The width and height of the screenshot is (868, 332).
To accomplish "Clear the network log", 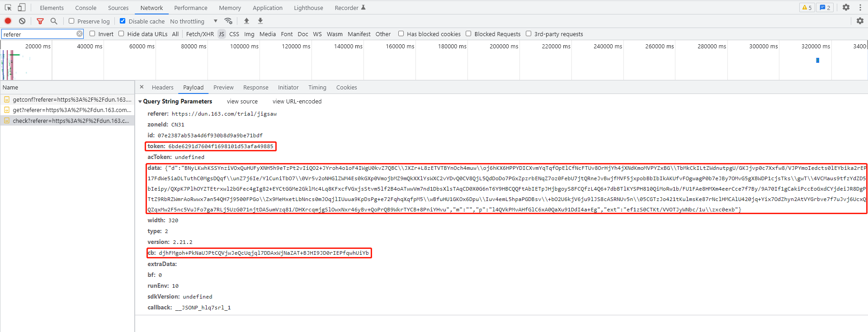I will click(x=22, y=21).
